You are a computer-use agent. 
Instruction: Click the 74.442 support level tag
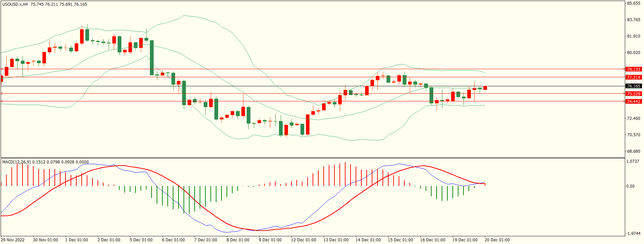click(x=633, y=101)
